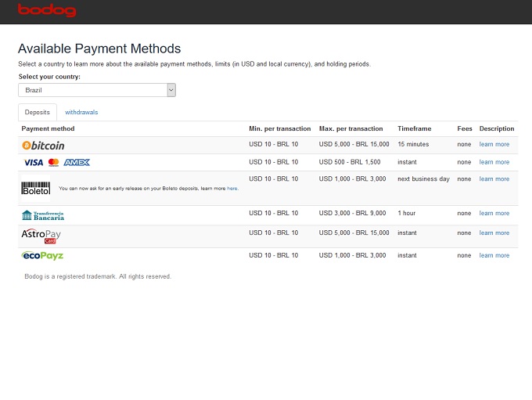Open learn more for Boleto
532x400 pixels.
point(494,179)
